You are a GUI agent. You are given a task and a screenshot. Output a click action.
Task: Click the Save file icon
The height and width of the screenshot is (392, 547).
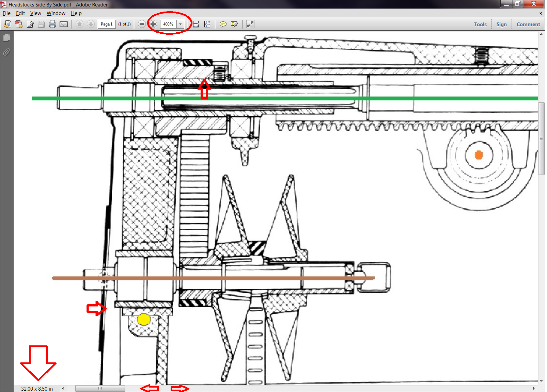[41, 24]
